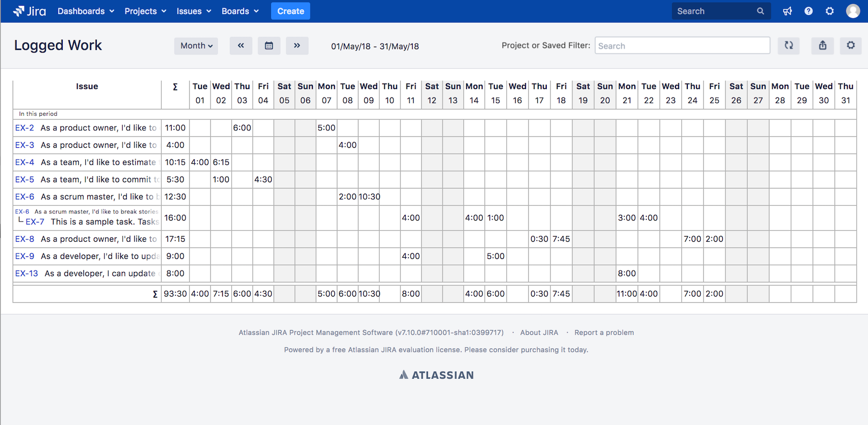Click the Project or Saved Filter field
Screen dimensions: 868x425
coord(682,46)
